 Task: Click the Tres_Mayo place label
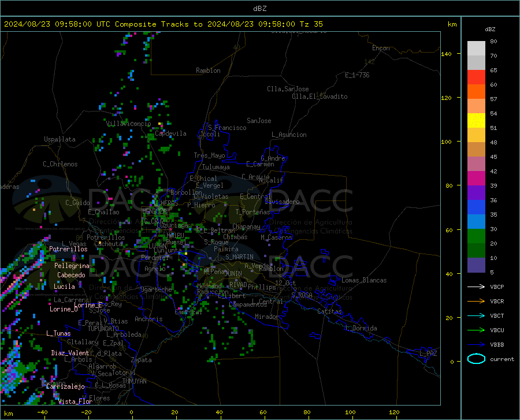pyautogui.click(x=209, y=155)
